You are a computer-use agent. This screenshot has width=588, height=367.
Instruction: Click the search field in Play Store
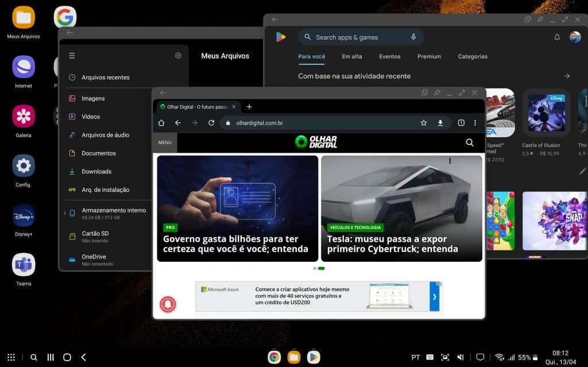(x=361, y=37)
